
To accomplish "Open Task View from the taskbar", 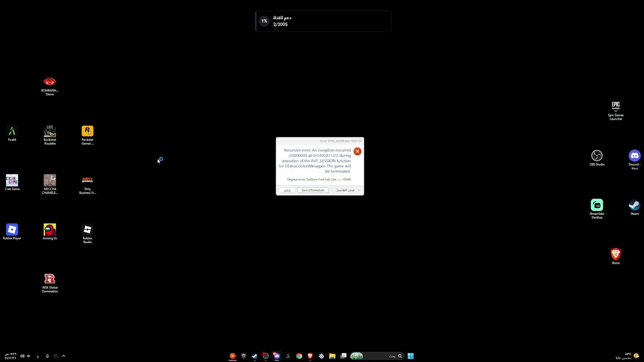I will pyautogui.click(x=343, y=356).
